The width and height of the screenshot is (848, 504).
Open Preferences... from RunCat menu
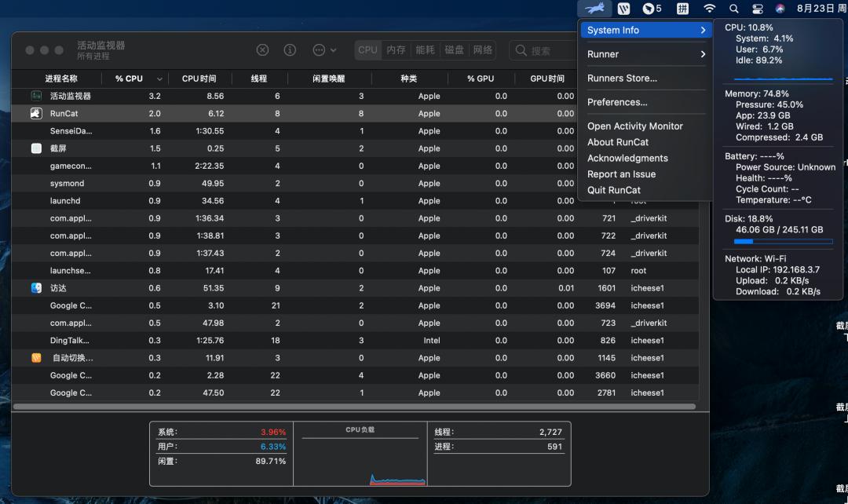[x=617, y=102]
